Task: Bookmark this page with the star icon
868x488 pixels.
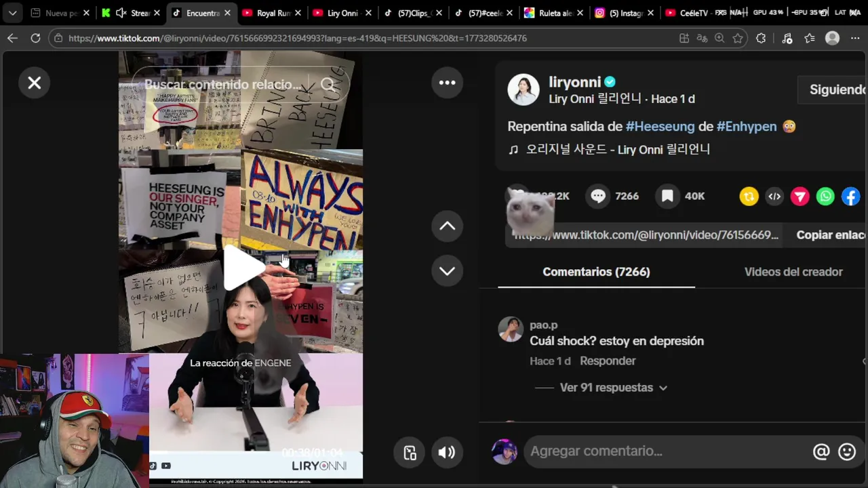Action: [738, 39]
